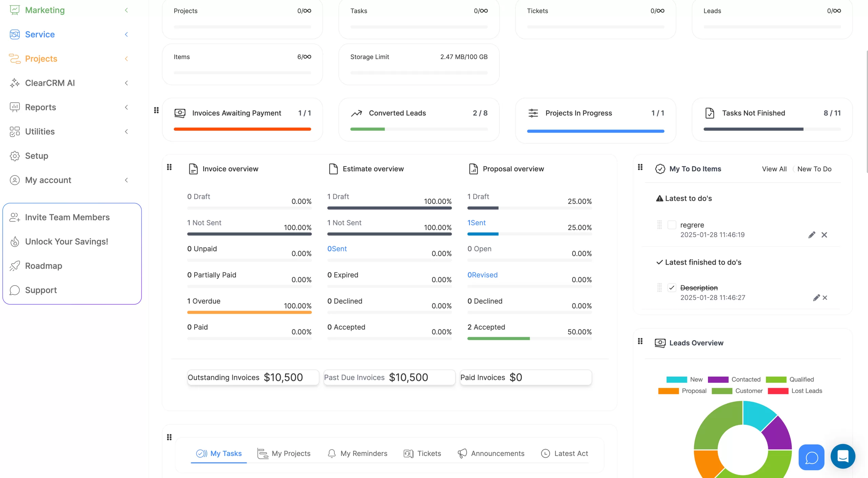Expand the My account section

126,180
